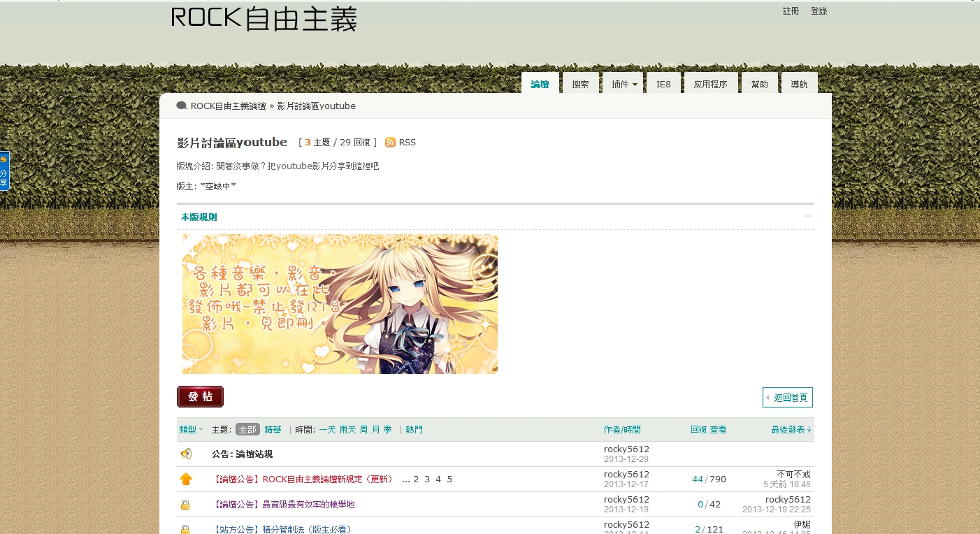The width and height of the screenshot is (980, 534).
Task: Collapse the 本版規則 rules section
Action: click(x=808, y=217)
